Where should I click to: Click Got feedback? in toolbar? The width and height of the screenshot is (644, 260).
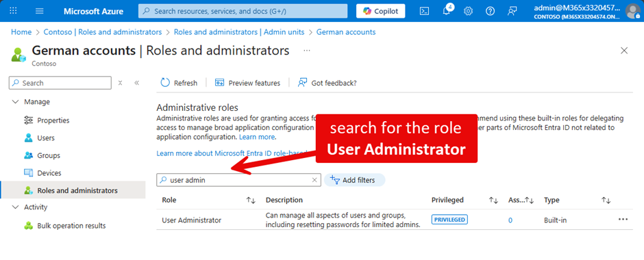point(327,83)
